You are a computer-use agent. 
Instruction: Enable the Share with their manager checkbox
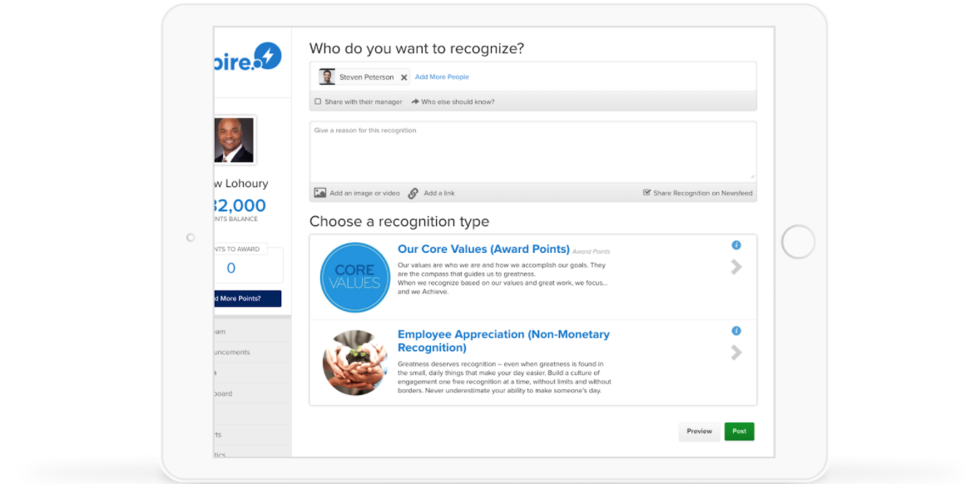tap(318, 101)
